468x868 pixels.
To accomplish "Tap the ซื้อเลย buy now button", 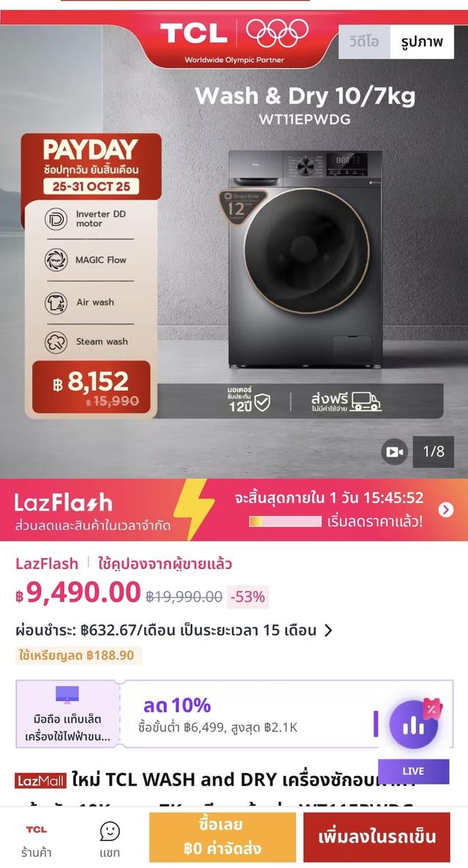I will point(222,837).
